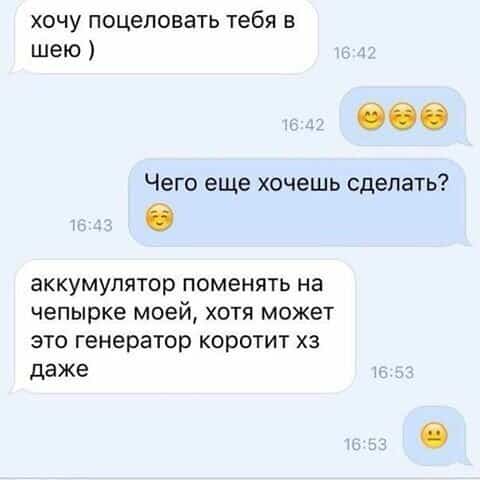Click the word "аккумулятор" in the message
Screen dimensions: 480x480
[x=103, y=285]
